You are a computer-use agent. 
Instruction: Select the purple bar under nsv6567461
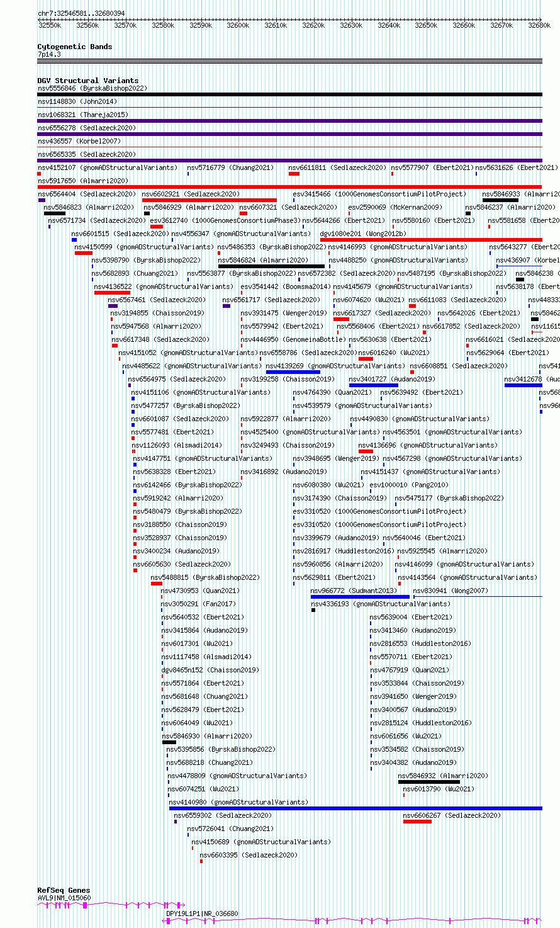coord(113,306)
